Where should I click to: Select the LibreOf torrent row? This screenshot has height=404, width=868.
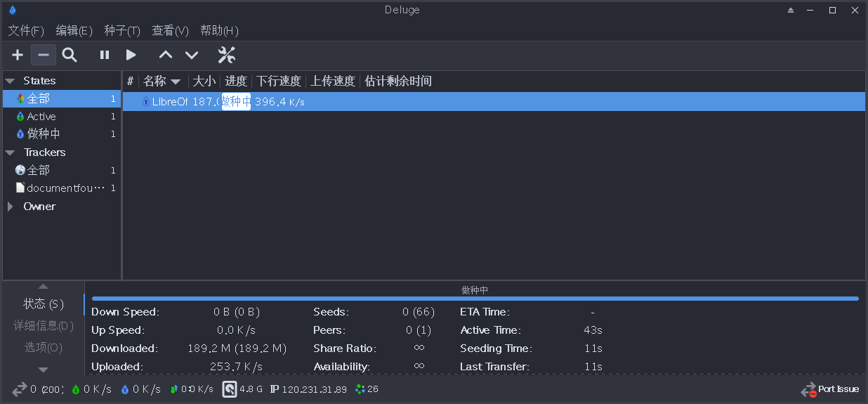(x=494, y=102)
